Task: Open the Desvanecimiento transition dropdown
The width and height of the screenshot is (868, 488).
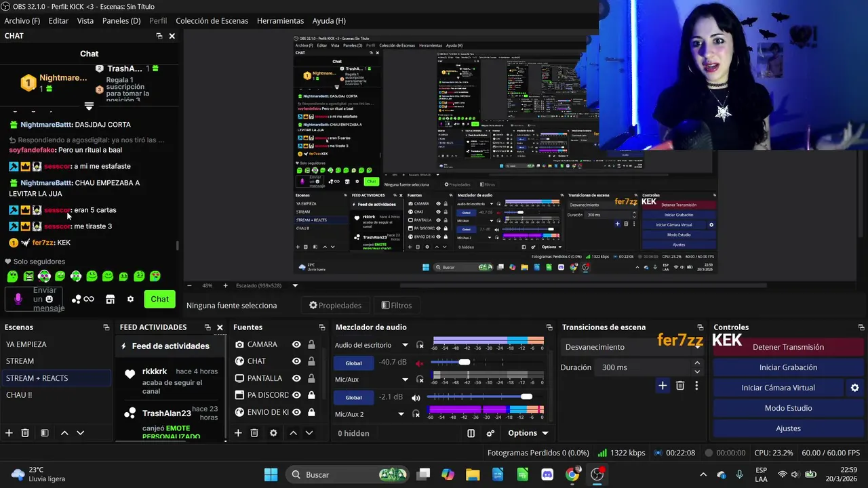Action: pyautogui.click(x=633, y=347)
